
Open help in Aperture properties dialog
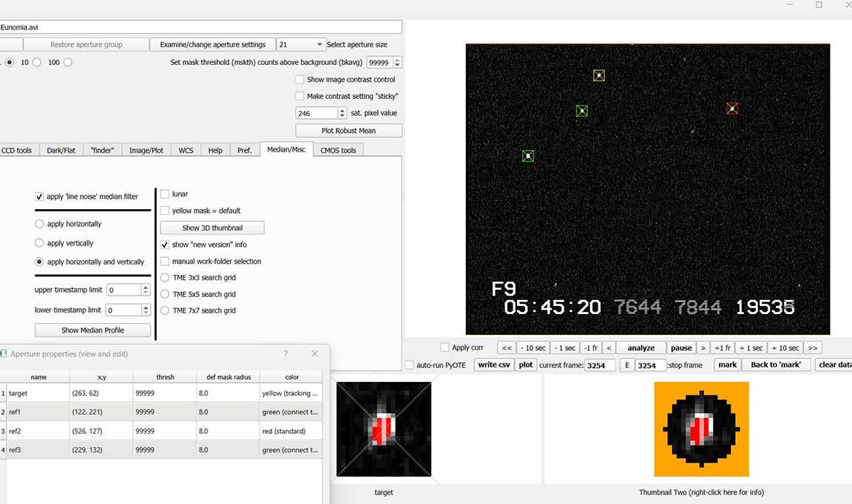(285, 354)
